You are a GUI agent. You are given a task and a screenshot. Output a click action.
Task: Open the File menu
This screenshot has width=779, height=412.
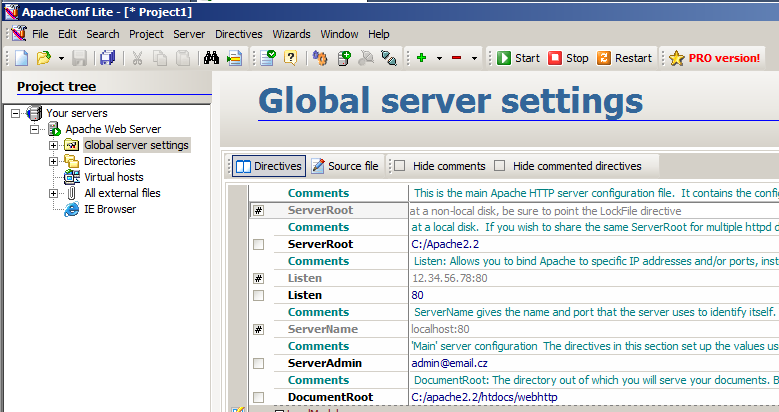coord(40,34)
